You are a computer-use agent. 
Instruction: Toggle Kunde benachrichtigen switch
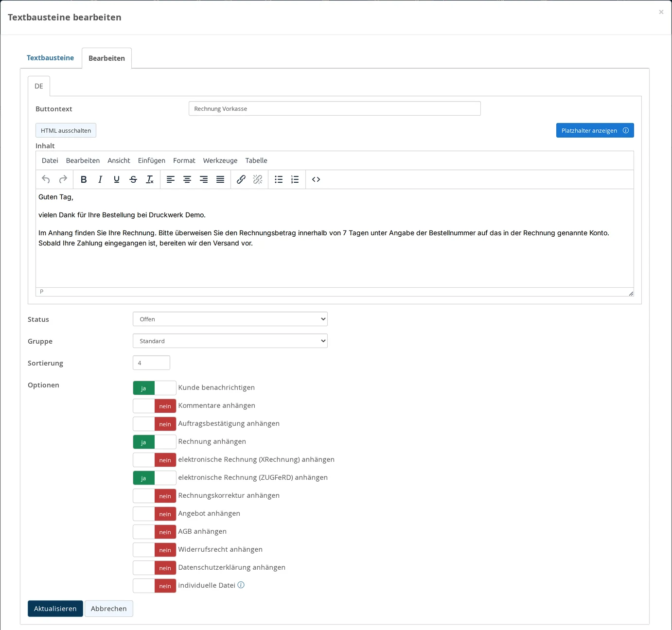click(155, 388)
